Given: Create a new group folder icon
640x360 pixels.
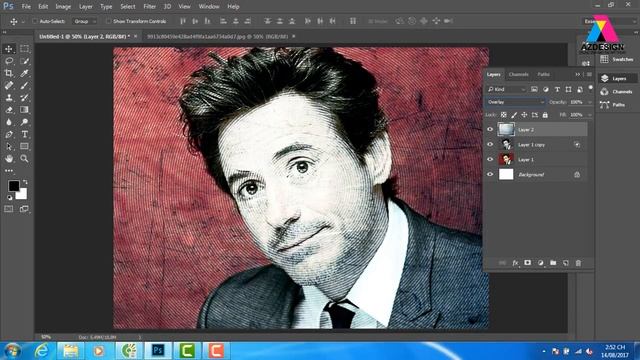Looking at the screenshot, I should click(553, 263).
